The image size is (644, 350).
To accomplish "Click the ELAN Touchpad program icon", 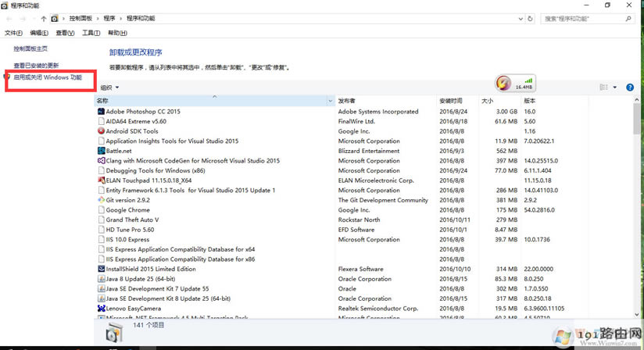I will tap(101, 180).
